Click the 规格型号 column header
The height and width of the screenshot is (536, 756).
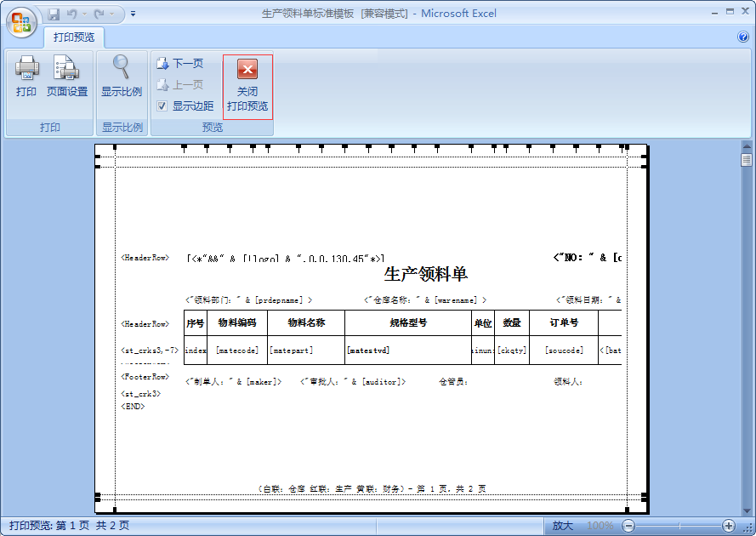408,322
